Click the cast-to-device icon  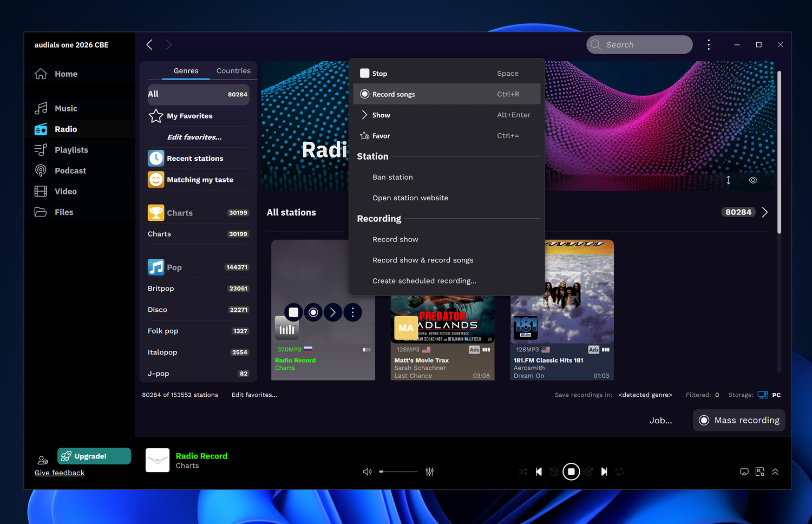[x=744, y=471]
